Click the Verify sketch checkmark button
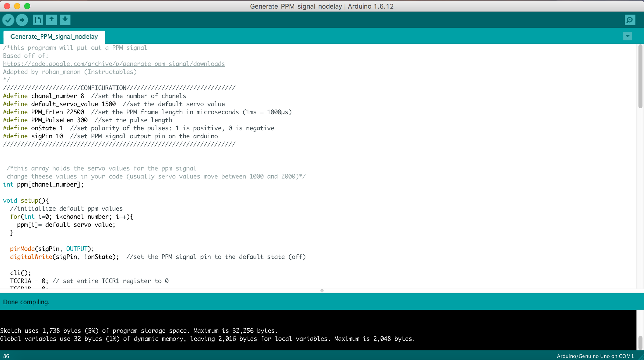Viewport: 644px width, 360px height. click(x=8, y=20)
